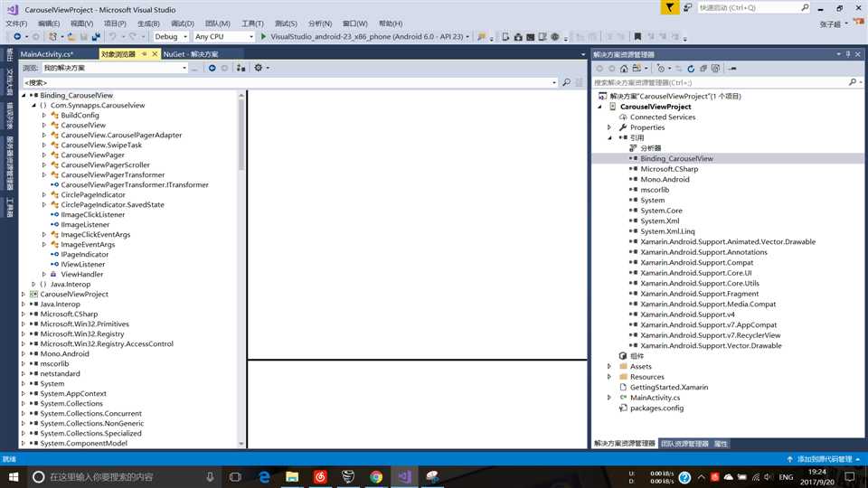Click the solution/folder view switch icon
The height and width of the screenshot is (488, 868).
click(x=637, y=69)
